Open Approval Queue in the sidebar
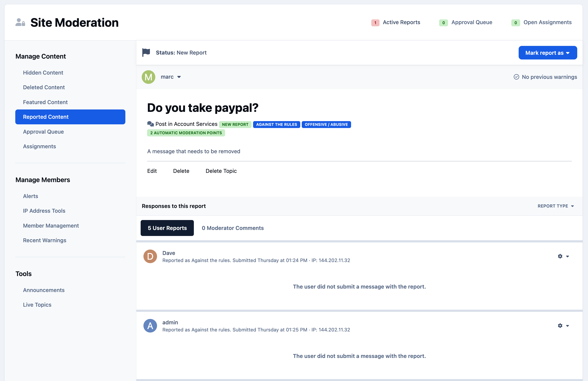The image size is (588, 381). coord(43,132)
